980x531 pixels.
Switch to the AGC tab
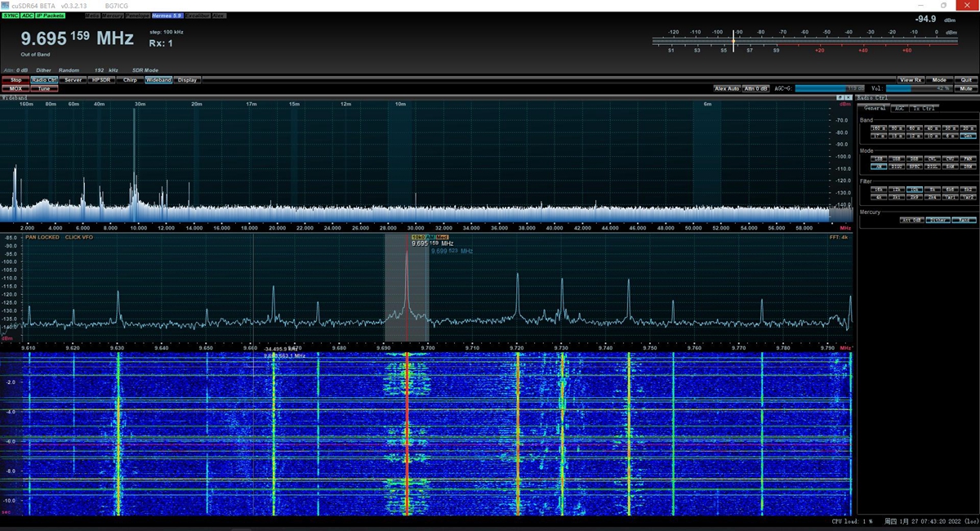[x=899, y=108]
